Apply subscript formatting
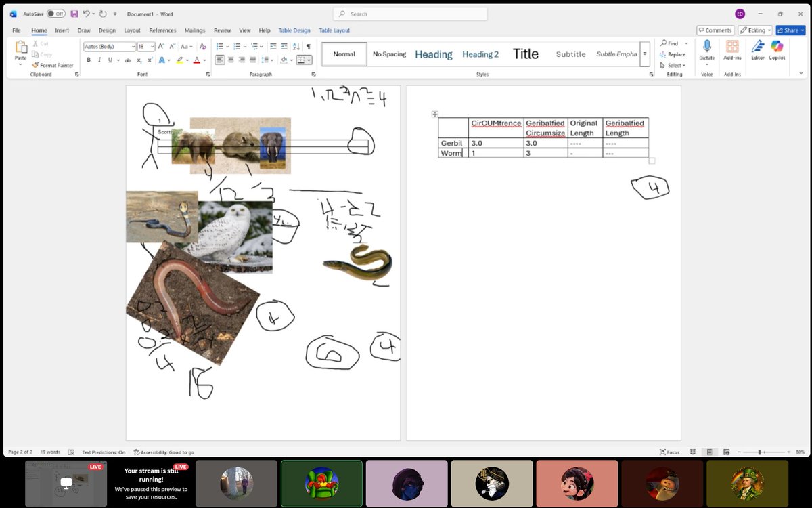Viewport: 812px width, 508px height. (139, 60)
